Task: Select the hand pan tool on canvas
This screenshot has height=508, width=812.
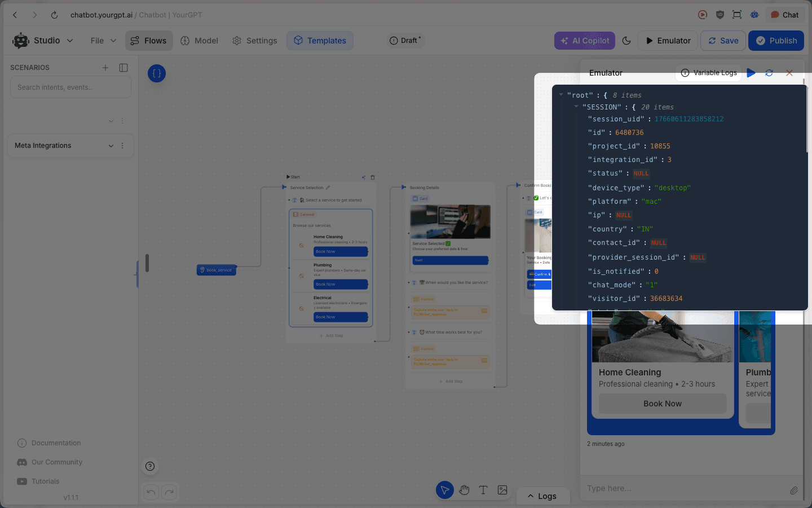Action: coord(464,490)
